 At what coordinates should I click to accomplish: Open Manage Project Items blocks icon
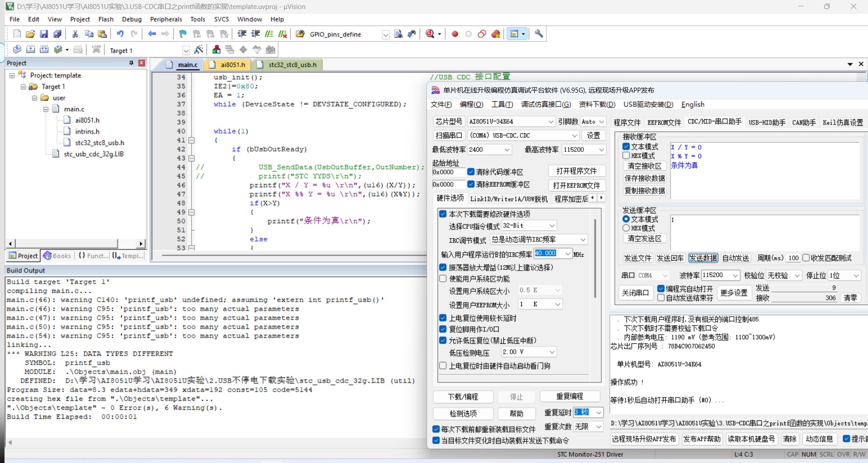coord(216,50)
